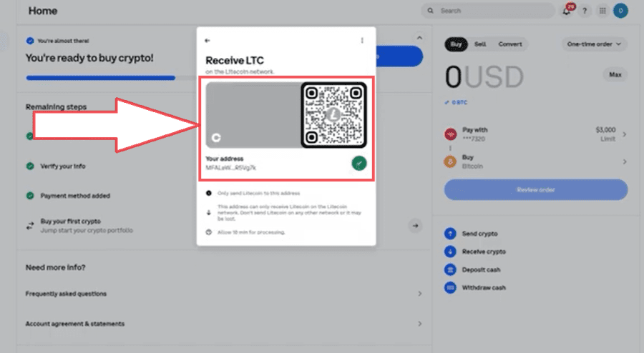
Task: Open the notifications bell
Action: 567,11
